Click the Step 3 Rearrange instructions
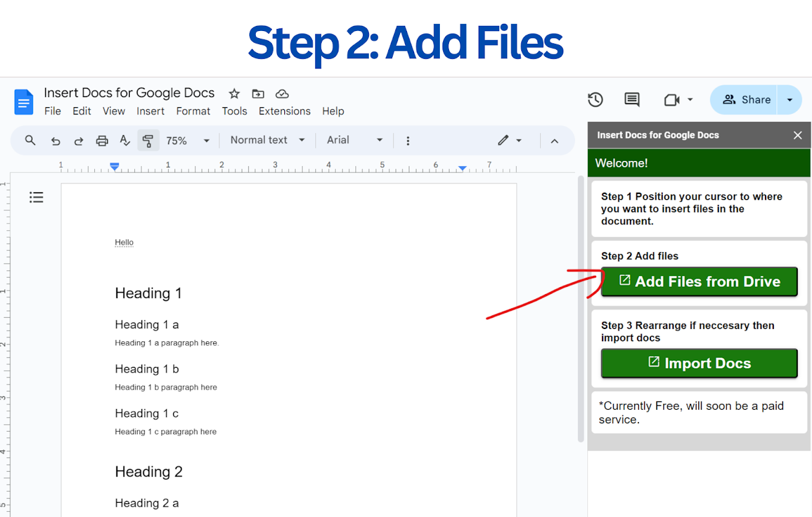The height and width of the screenshot is (517, 812). pos(687,332)
